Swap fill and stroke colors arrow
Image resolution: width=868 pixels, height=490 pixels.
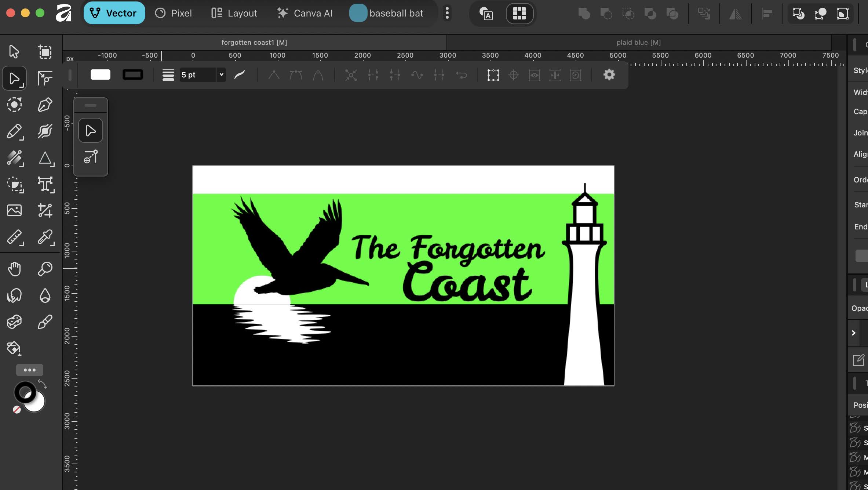coord(43,384)
